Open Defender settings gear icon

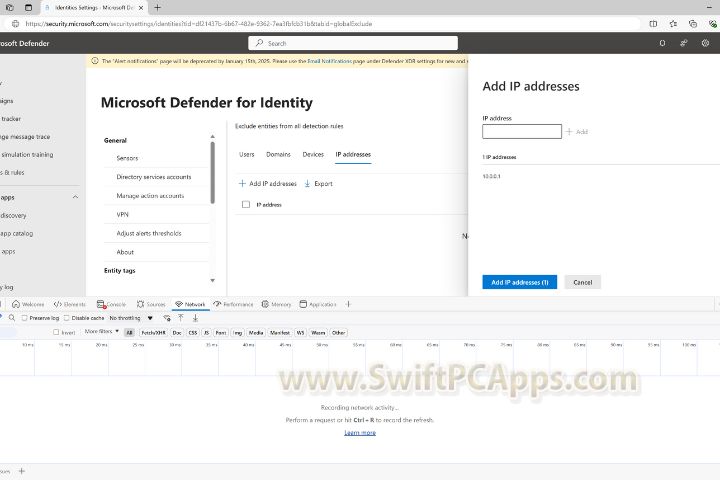705,43
